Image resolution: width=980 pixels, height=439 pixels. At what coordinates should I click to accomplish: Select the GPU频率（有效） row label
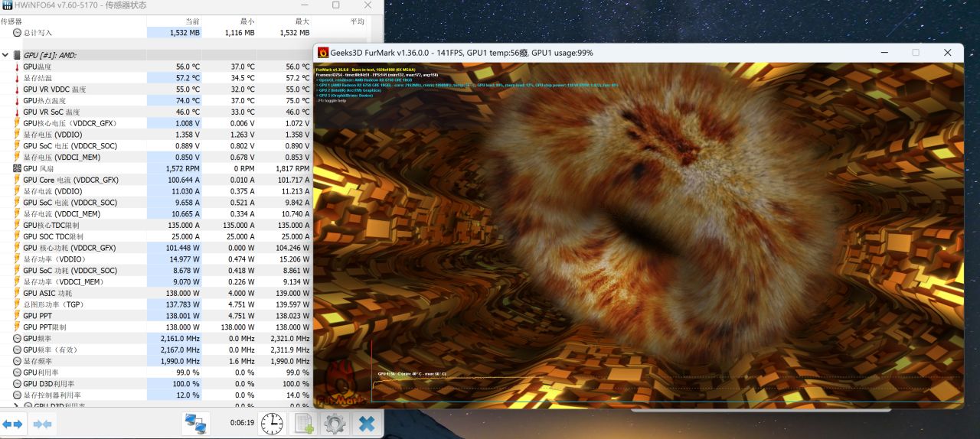point(51,350)
